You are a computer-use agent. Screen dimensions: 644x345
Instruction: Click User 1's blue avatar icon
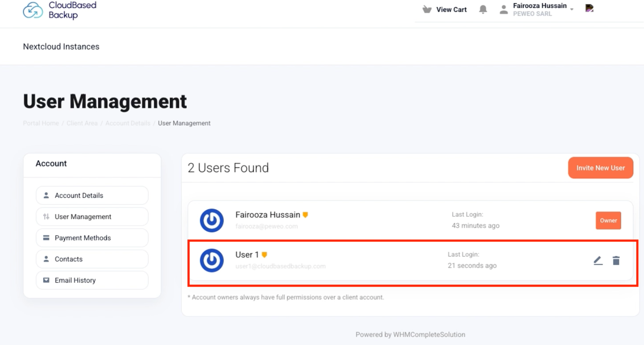pyautogui.click(x=212, y=261)
